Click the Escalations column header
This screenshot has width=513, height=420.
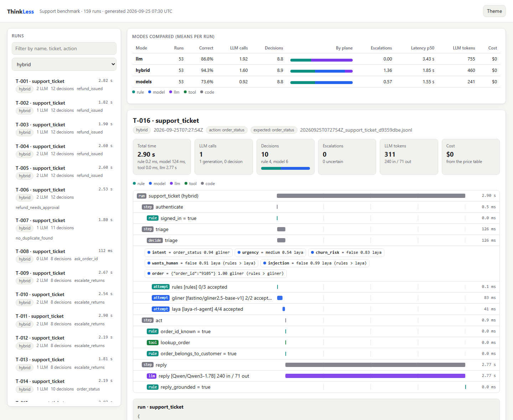click(381, 48)
